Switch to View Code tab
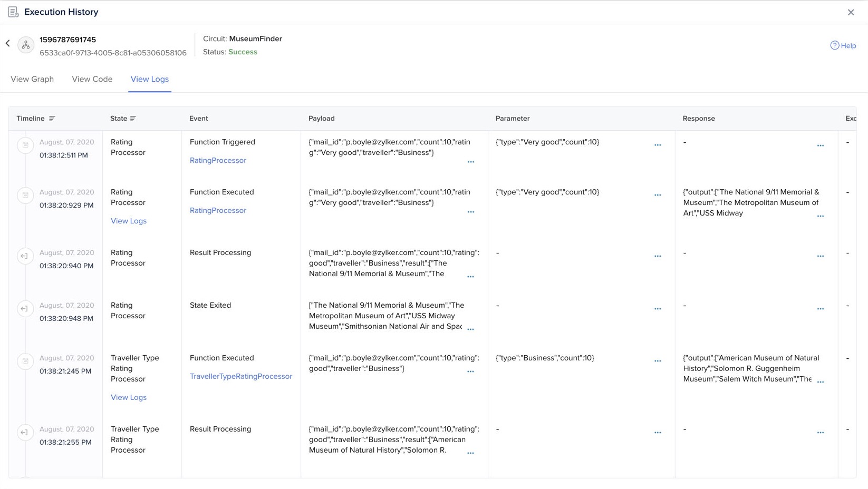The width and height of the screenshot is (868, 489). tap(92, 79)
